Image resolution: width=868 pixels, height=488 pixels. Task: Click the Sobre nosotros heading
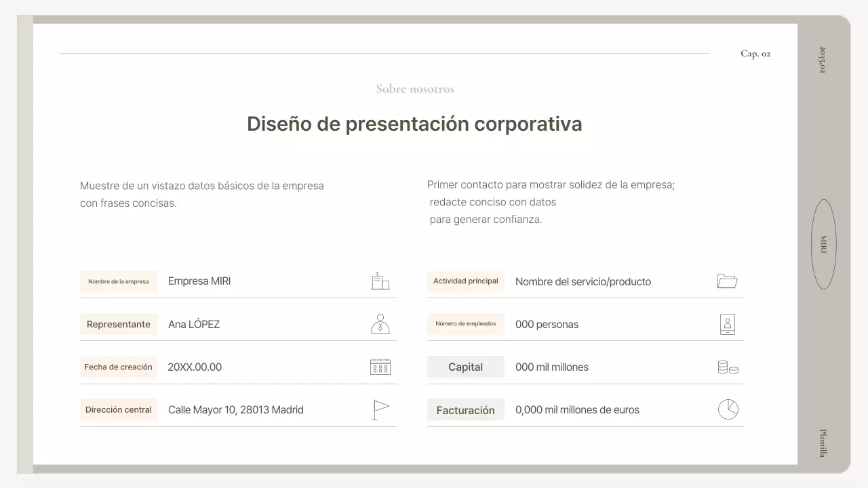[x=415, y=88]
